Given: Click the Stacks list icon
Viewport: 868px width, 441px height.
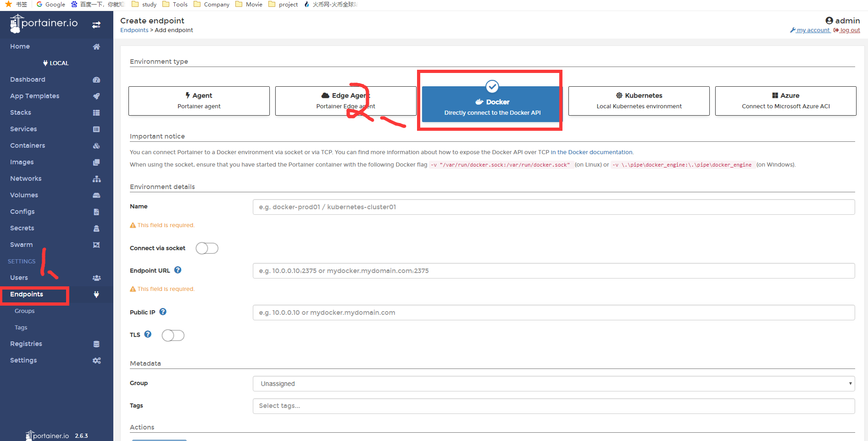Looking at the screenshot, I should [x=96, y=112].
